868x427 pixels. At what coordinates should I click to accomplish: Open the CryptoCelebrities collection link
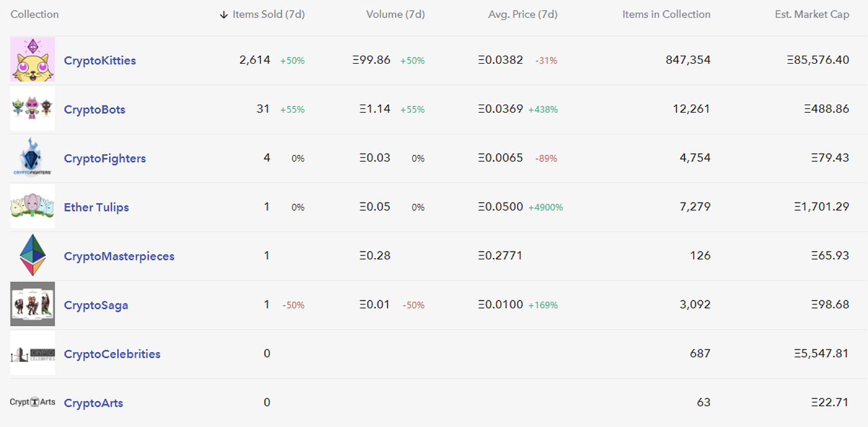[x=112, y=354]
